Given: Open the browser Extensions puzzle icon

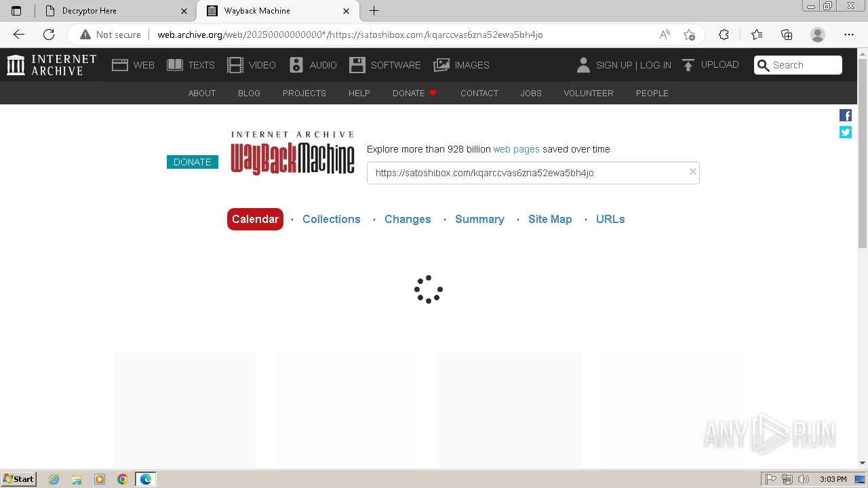Looking at the screenshot, I should (724, 35).
